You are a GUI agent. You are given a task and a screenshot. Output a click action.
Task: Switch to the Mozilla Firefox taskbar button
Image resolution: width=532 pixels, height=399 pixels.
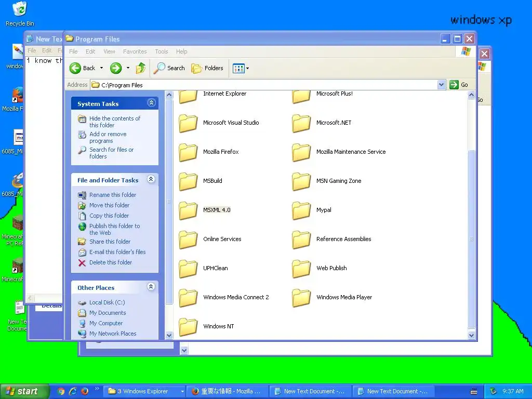228,391
